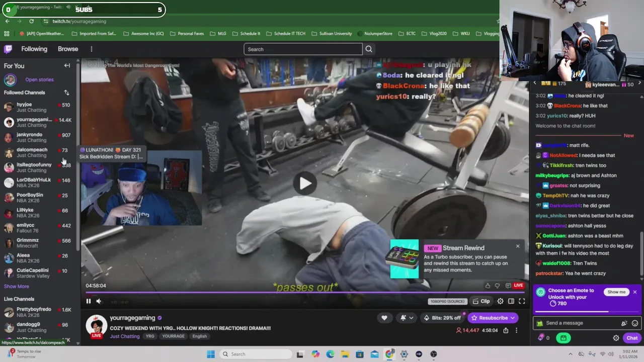Screen dimensions: 644x362
Task: Create a clip with the Clip button
Action: (481, 301)
